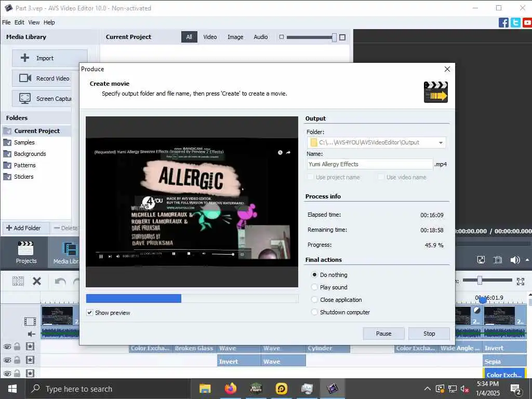The image size is (532, 399).
Task: Open the Edit menu
Action: (x=19, y=22)
